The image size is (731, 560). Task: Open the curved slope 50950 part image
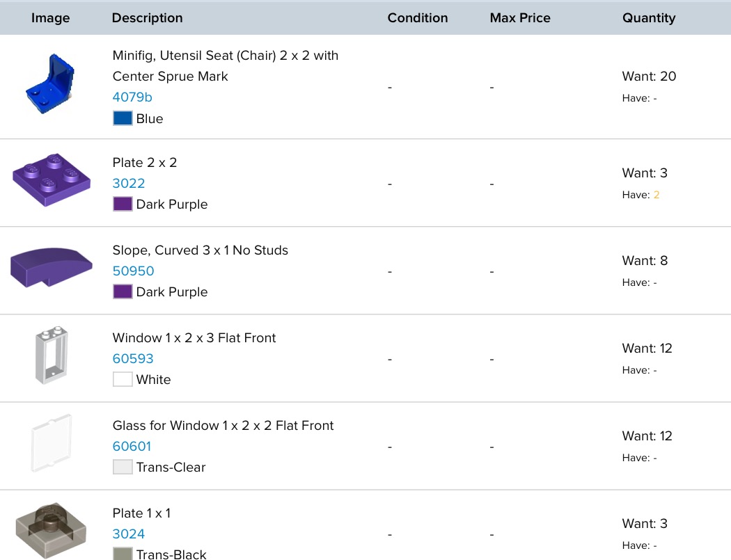[52, 267]
